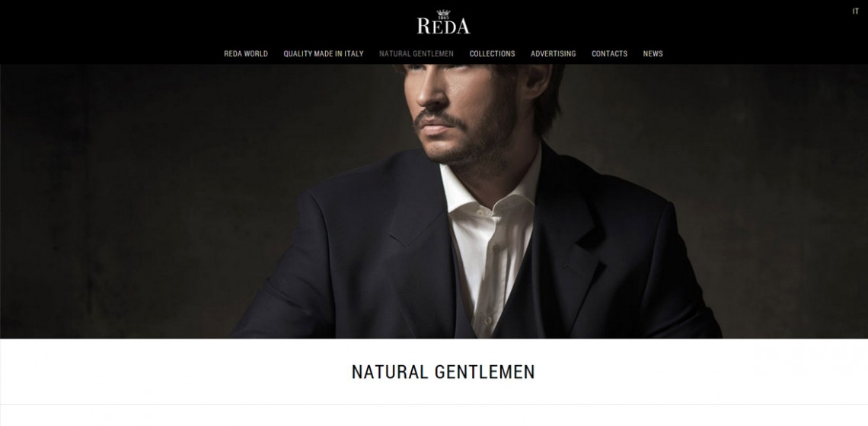Click the divider line below the heading
The width and height of the screenshot is (868, 426).
tap(434, 404)
